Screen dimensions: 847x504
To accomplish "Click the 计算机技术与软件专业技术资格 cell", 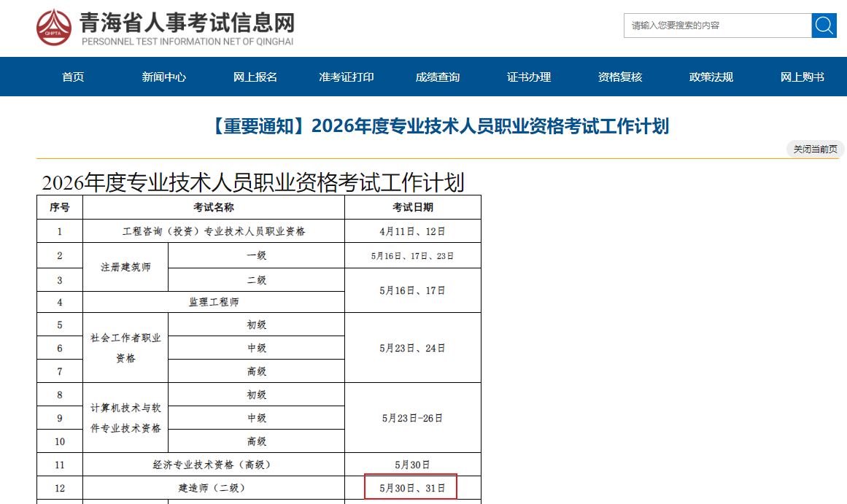I will pos(125,417).
